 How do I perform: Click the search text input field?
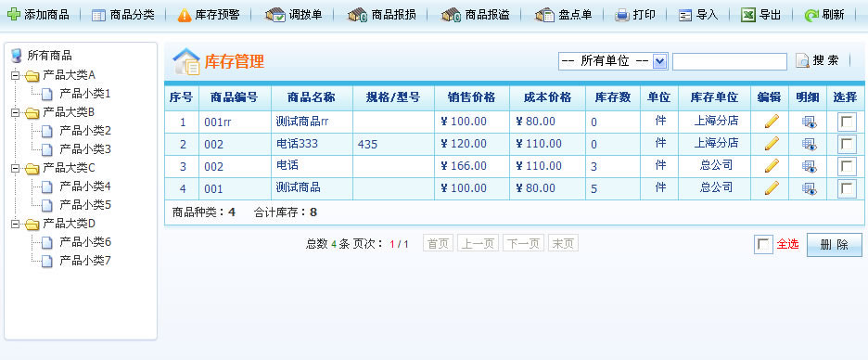[x=730, y=61]
